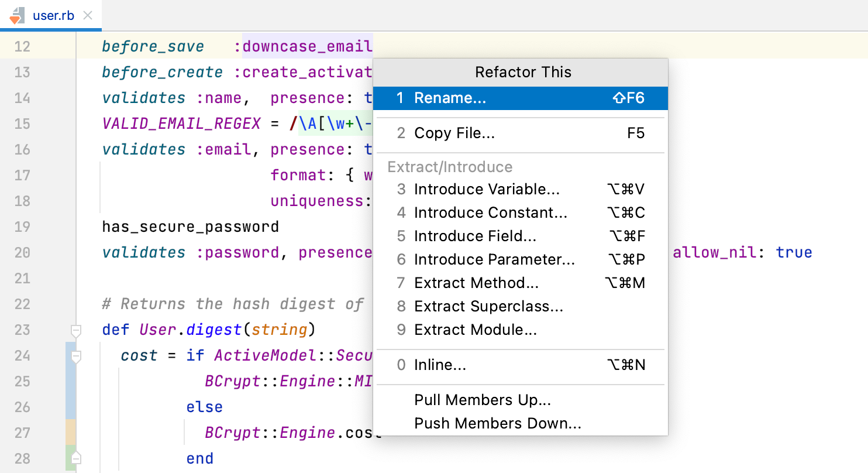Close the user.rb editor tab

[x=88, y=16]
